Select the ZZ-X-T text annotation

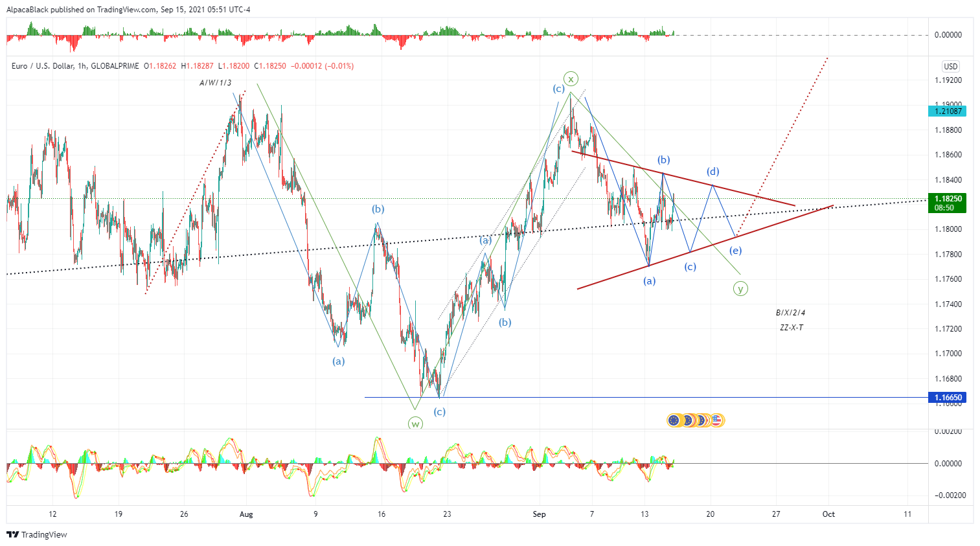pyautogui.click(x=792, y=328)
